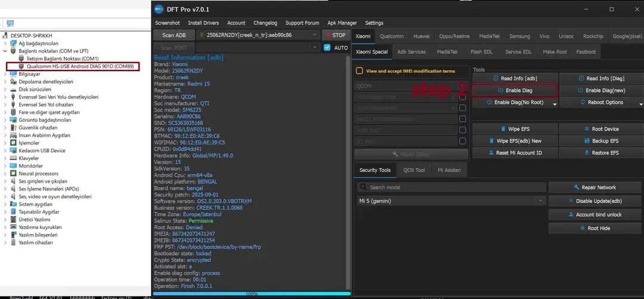This screenshot has width=644, height=299.
Task: Open the Support Forum link in the menu bar
Action: 302,23
